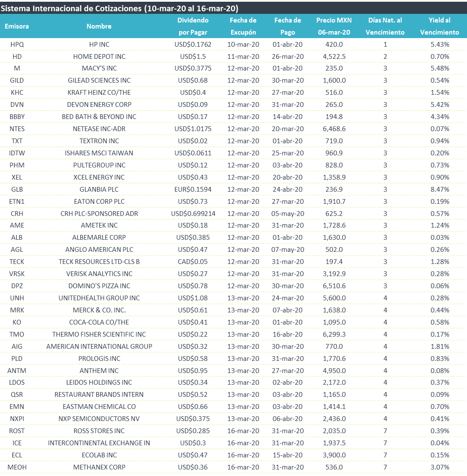Select 'AMETEK INC' name cell
This screenshot has width=467, height=476.
(99, 225)
